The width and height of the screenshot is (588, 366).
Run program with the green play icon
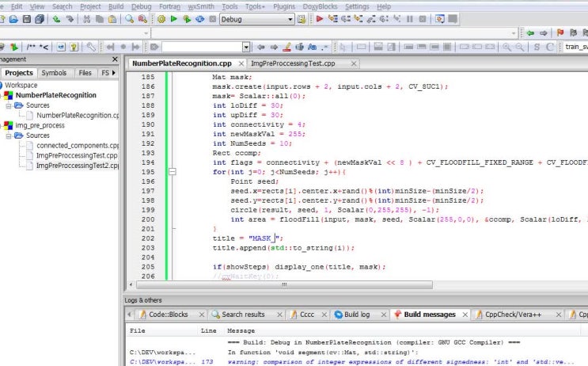[173, 19]
